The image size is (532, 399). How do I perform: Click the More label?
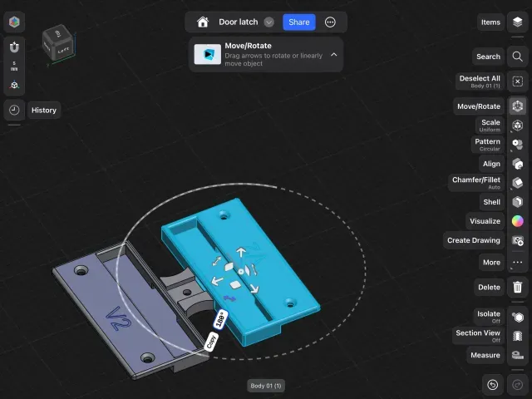491,263
